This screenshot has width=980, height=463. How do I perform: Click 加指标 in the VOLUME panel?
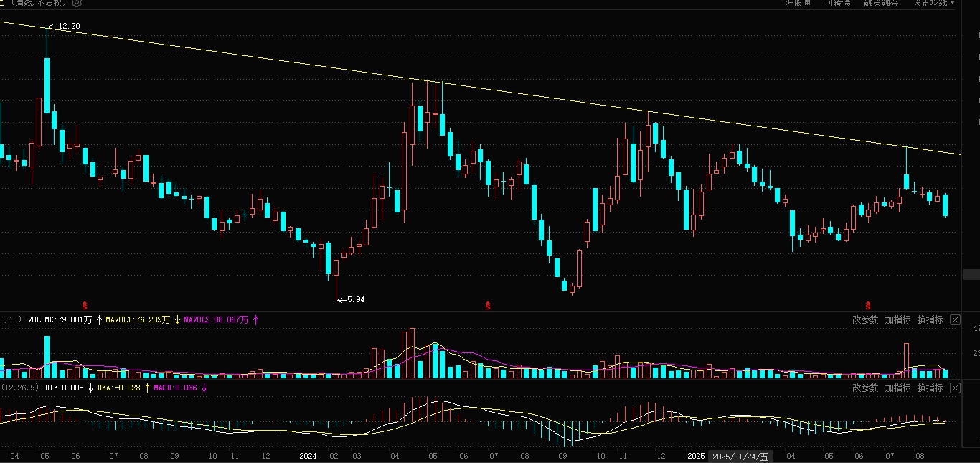(x=897, y=320)
